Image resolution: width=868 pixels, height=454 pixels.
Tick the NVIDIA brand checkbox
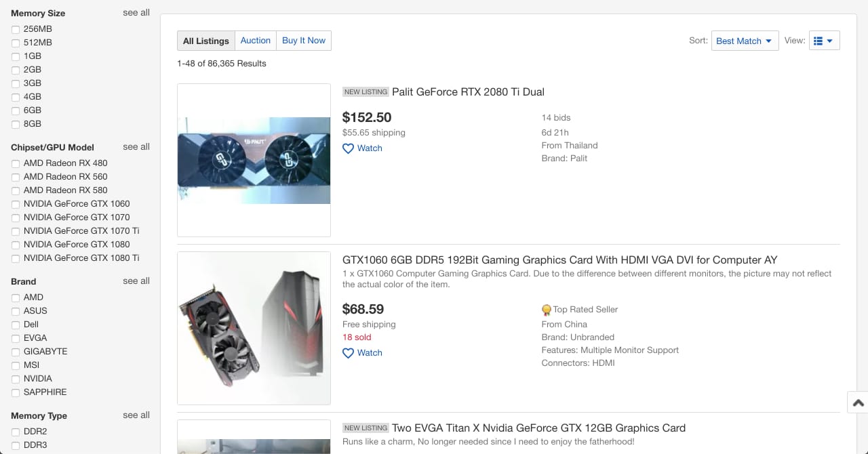[16, 379]
